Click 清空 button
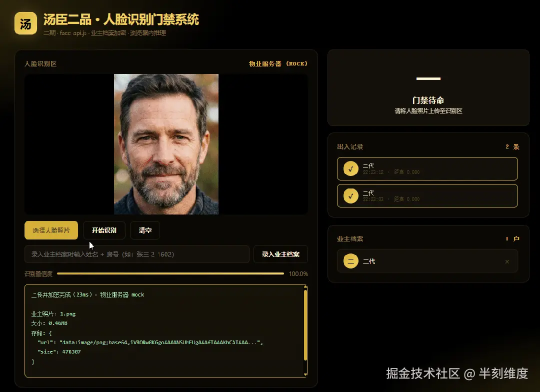 pos(145,230)
